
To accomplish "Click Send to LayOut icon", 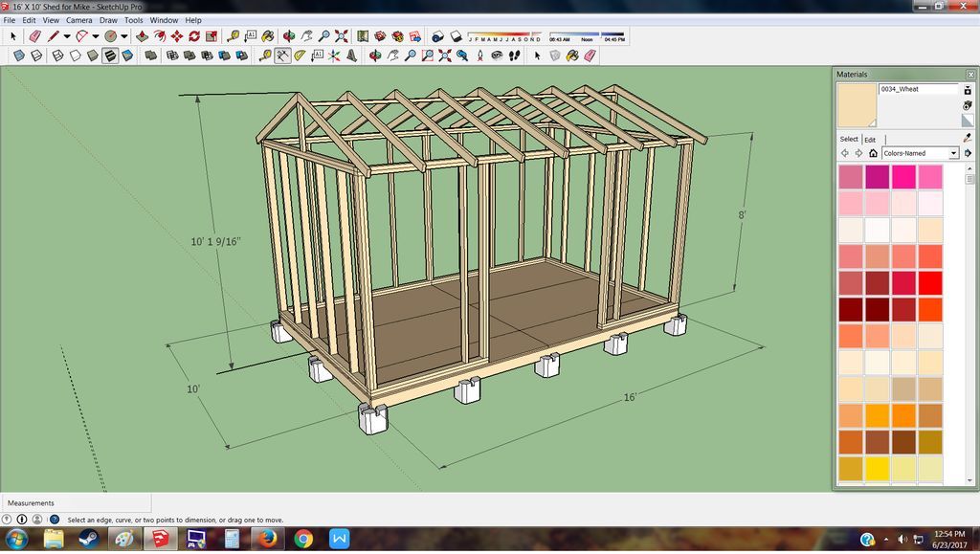I will pyautogui.click(x=415, y=36).
